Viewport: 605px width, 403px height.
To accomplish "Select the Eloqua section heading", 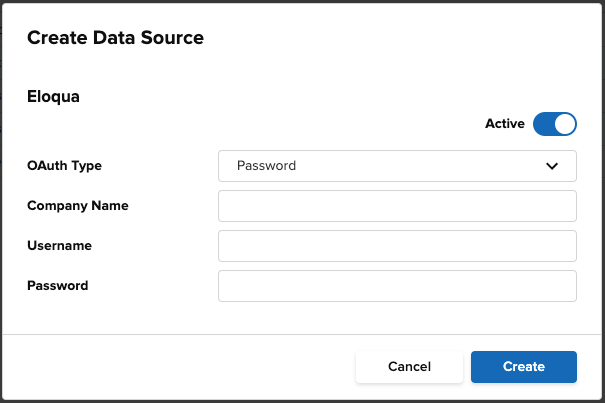I will coord(53,97).
